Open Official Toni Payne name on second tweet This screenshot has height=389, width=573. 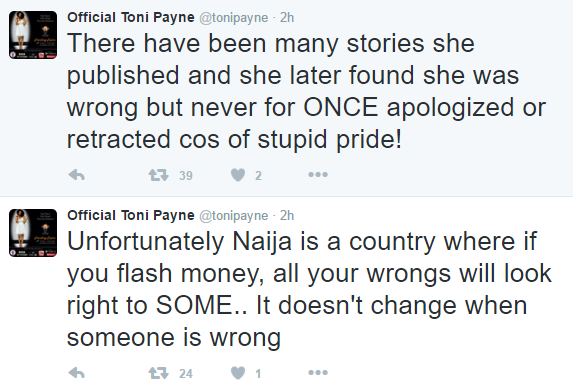click(131, 215)
